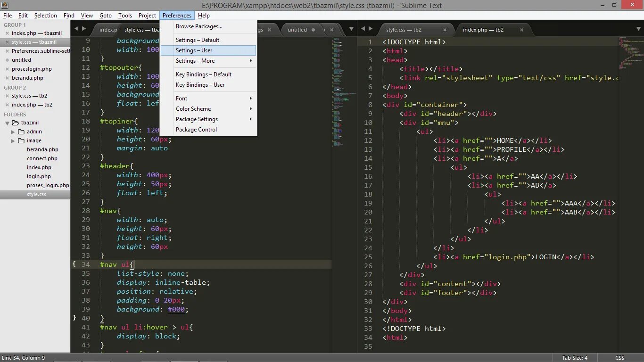Click line number 34 in left gutter
644x362 pixels.
[85, 264]
